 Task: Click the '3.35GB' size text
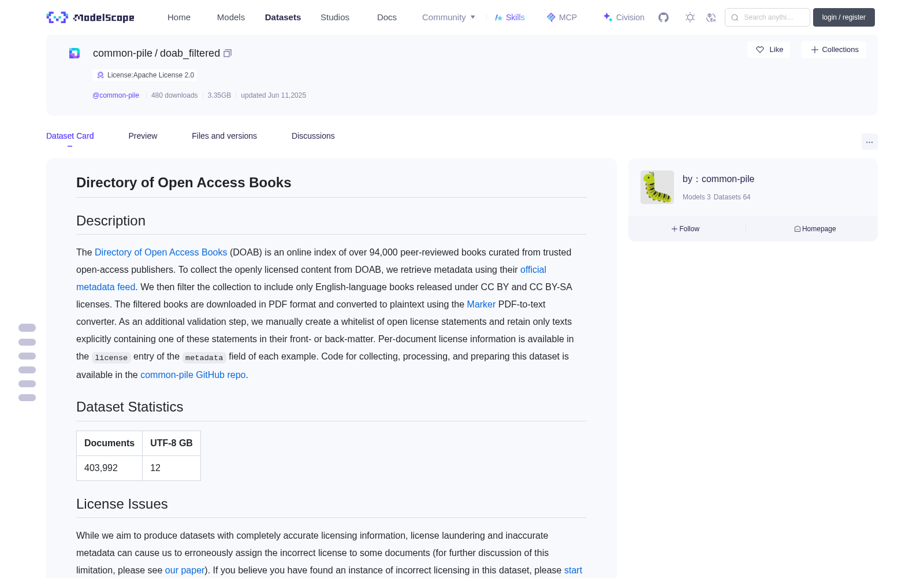[219, 95]
